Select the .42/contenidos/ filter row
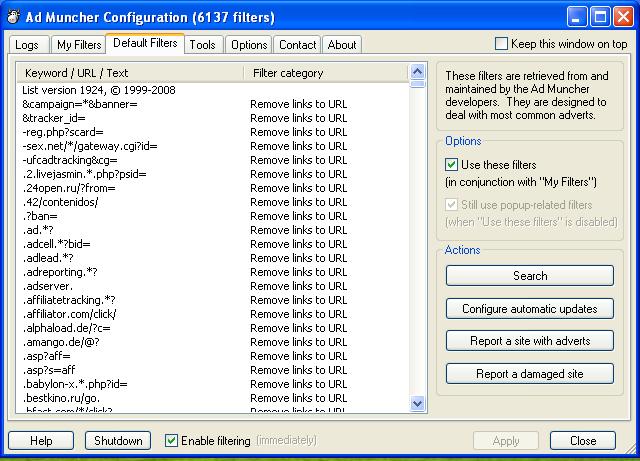The image size is (640, 461). pos(212,202)
